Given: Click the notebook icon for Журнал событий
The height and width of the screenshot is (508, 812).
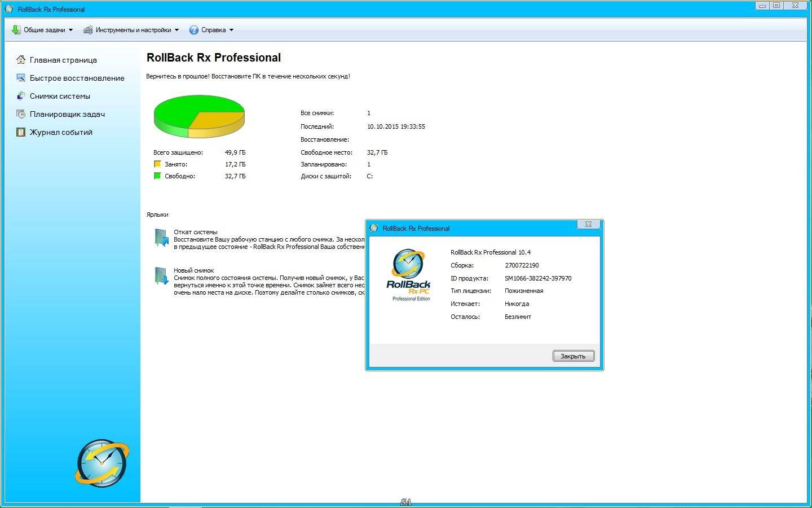Looking at the screenshot, I should (21, 132).
